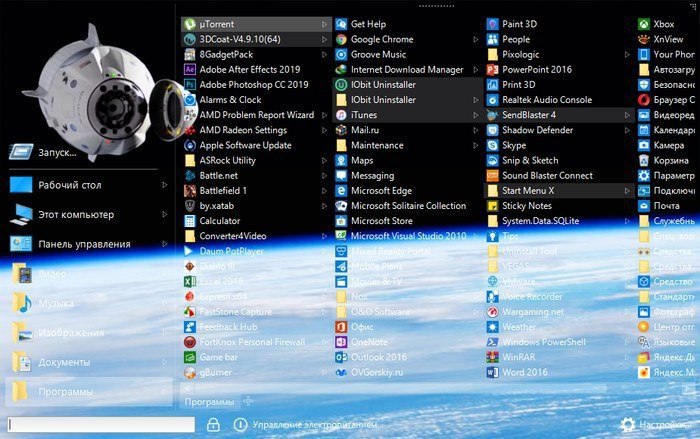Click the Battlefield 1 entry
The image size is (700, 439).
tap(256, 191)
